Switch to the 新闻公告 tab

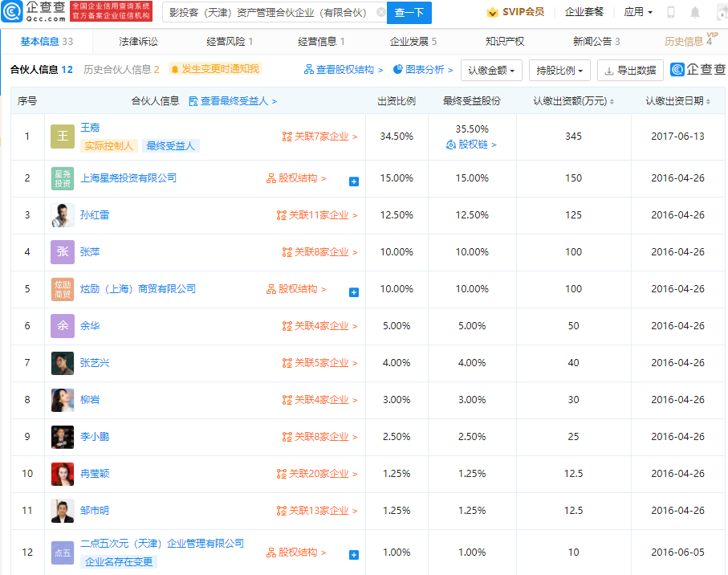pos(596,41)
